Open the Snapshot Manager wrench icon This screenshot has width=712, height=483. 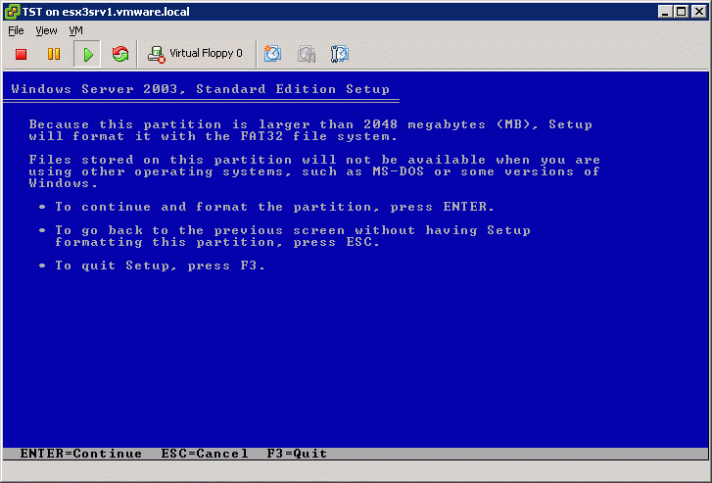click(x=339, y=54)
